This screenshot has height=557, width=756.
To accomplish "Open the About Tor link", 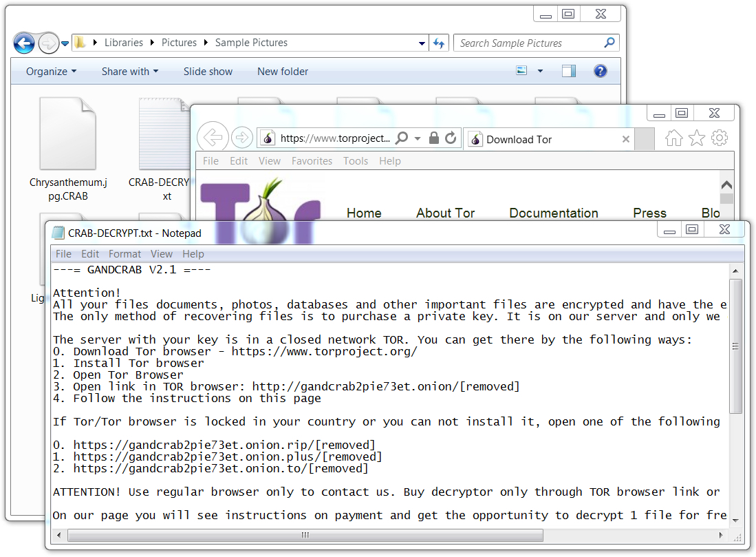I will (446, 213).
